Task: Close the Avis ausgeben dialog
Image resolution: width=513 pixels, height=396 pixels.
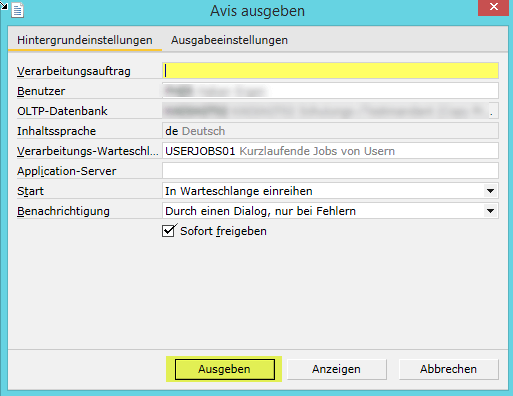Action: click(x=493, y=7)
